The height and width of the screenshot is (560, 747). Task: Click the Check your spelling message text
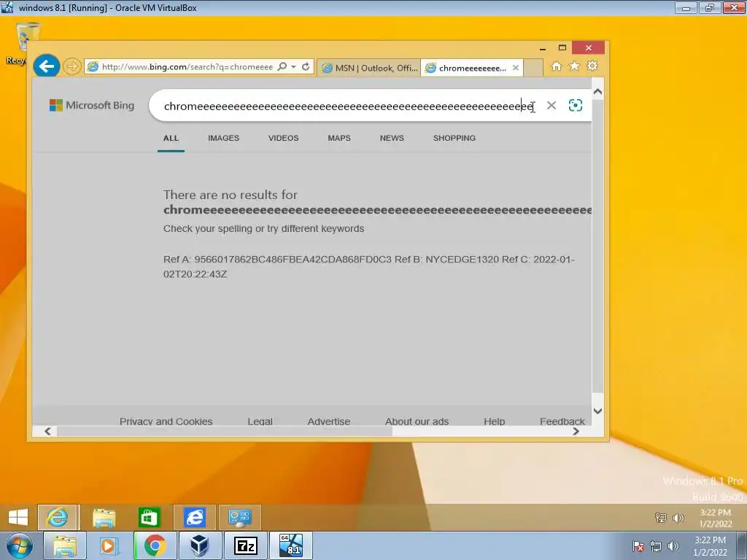(263, 228)
